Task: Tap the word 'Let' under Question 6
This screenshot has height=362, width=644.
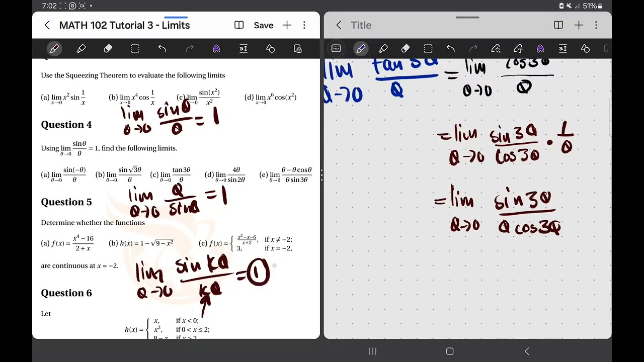Action: (46, 314)
